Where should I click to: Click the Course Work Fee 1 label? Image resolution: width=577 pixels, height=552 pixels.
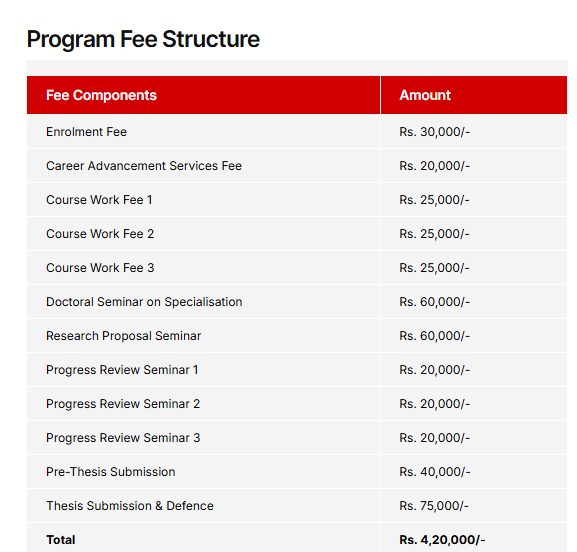(99, 200)
